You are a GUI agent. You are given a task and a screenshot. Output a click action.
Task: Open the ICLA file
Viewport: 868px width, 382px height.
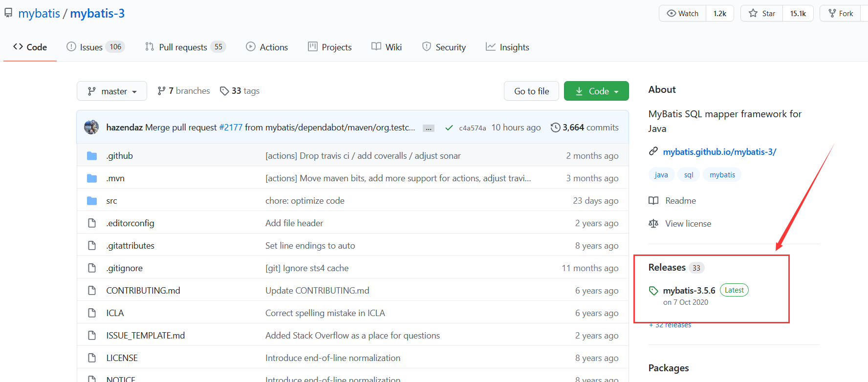point(115,313)
